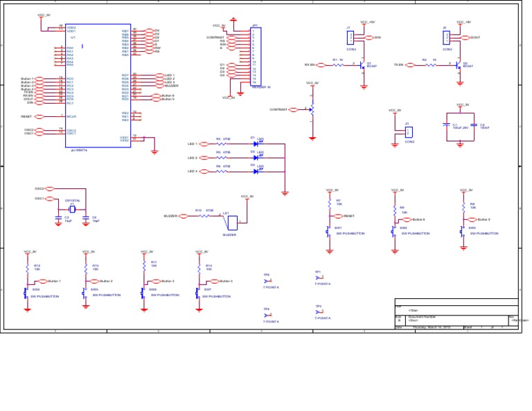This screenshot has width=532, height=411.
Task: Click the LS1 buzzer component box
Action: [x=233, y=223]
